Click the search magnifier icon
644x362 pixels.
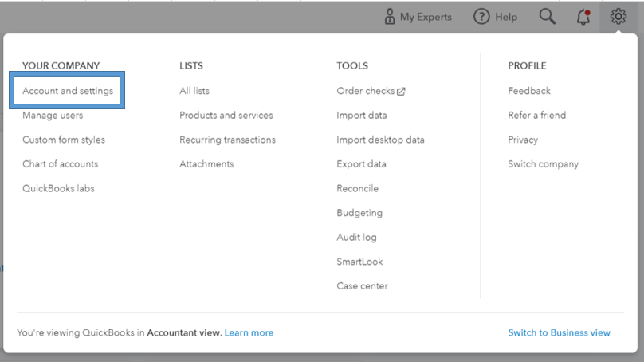pos(547,17)
